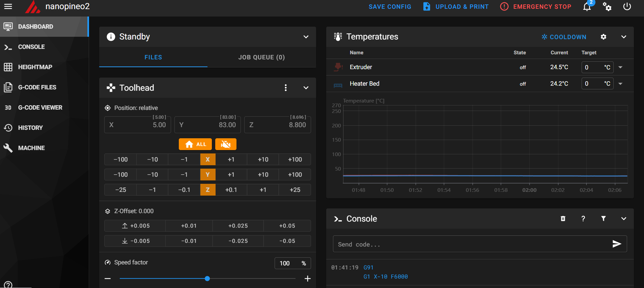Clear console with trash icon
This screenshot has width=644, height=288.
[x=563, y=219]
